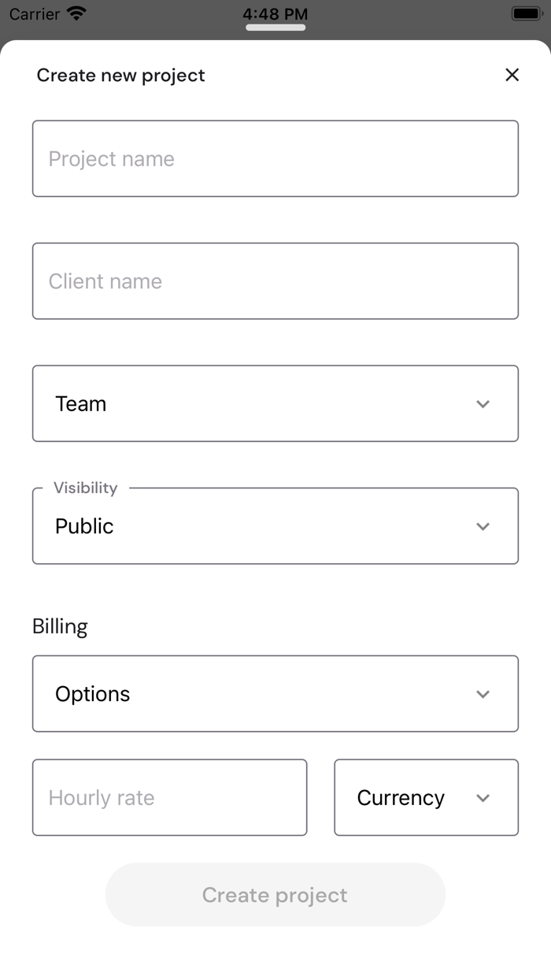Focus the Project name input field

(275, 158)
